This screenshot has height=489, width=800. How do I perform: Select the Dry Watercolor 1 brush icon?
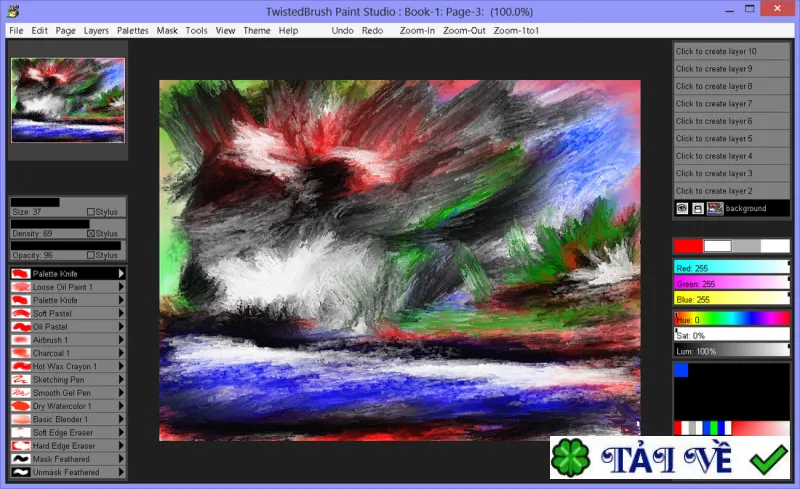(21, 406)
